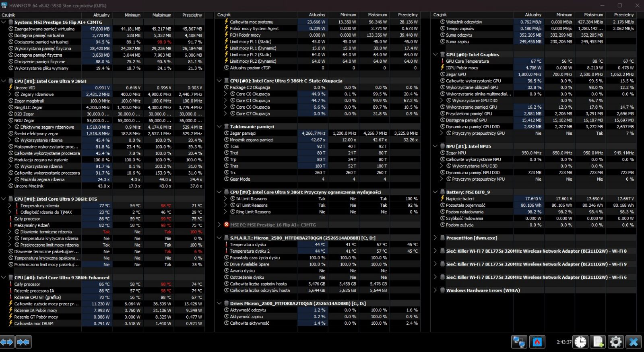
Task: Select the GPU Core Temperatura row
Action: click(467, 61)
